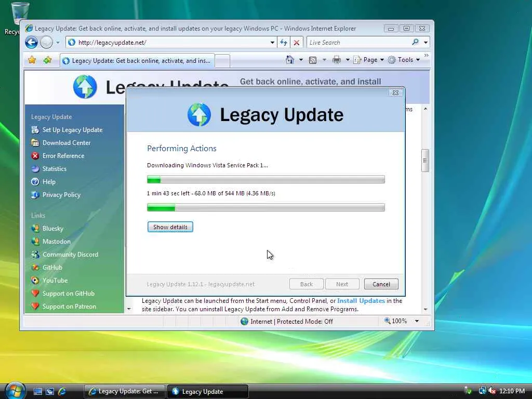Stop loading with the red X icon
The image size is (532, 399).
(297, 43)
